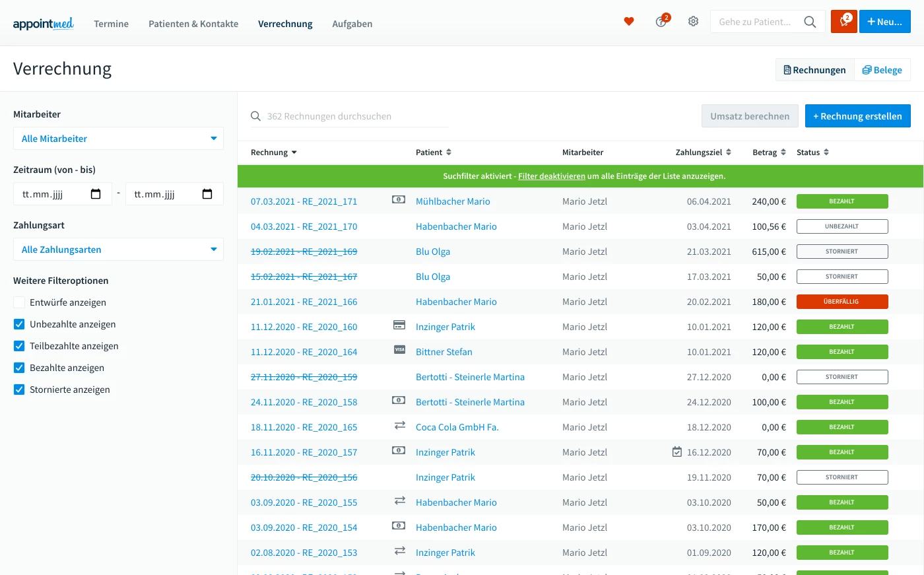This screenshot has width=924, height=575.
Task: Open patient Mühlbacher Mario
Action: coord(453,201)
